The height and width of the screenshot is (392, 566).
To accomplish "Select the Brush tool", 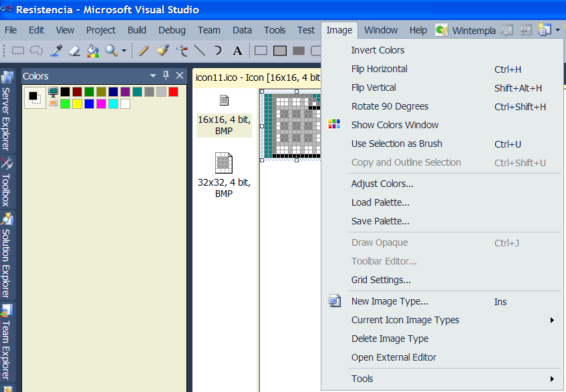I will tap(162, 51).
